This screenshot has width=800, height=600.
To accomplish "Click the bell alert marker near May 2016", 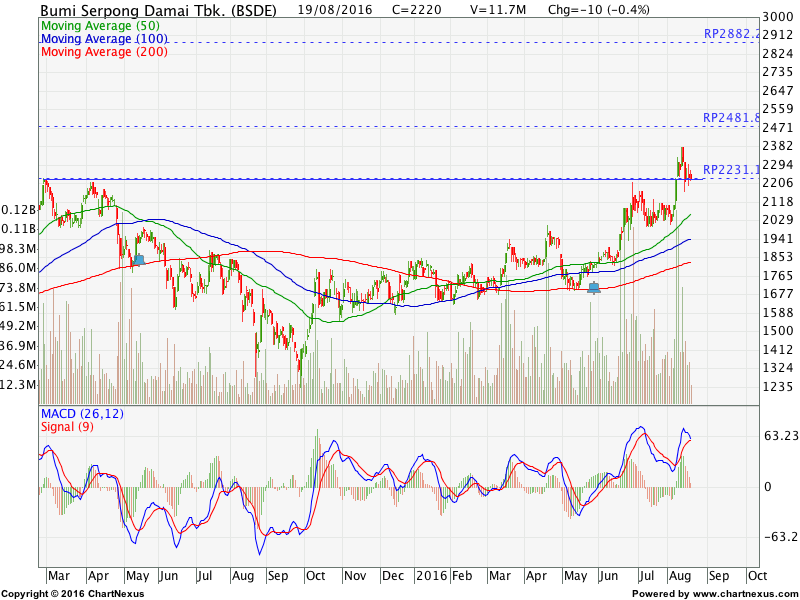I will point(594,288).
